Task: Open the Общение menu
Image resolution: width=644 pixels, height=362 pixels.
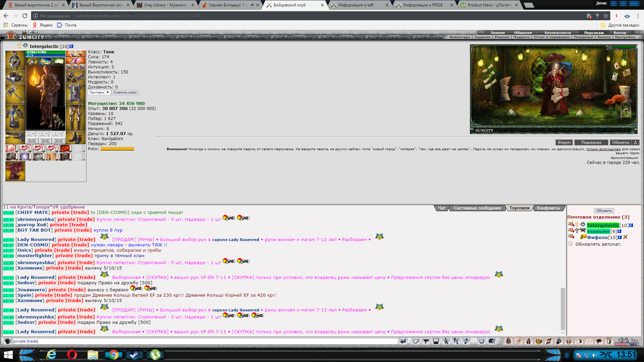Action: pyautogui.click(x=523, y=33)
